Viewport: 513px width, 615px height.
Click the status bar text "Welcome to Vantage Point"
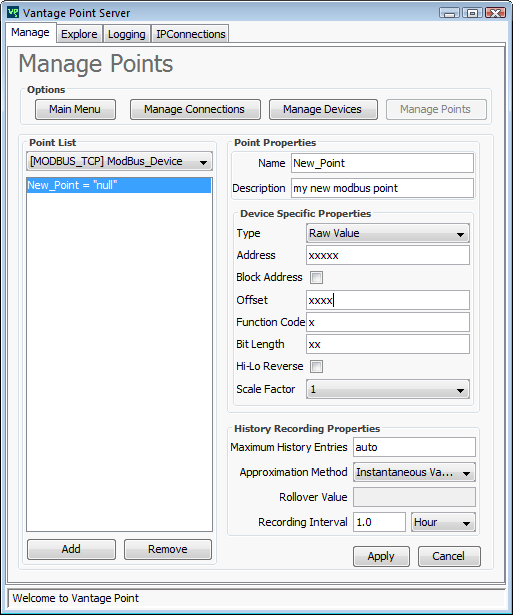[x=75, y=598]
